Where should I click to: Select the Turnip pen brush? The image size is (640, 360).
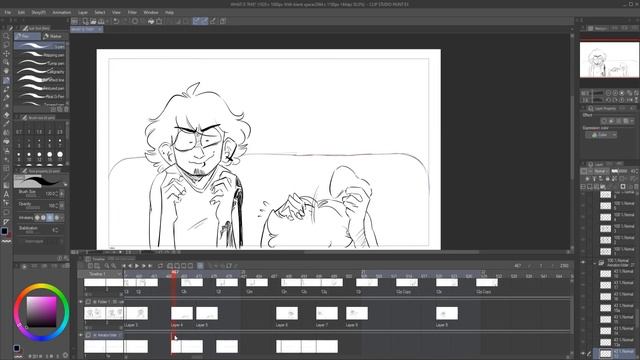coord(40,63)
